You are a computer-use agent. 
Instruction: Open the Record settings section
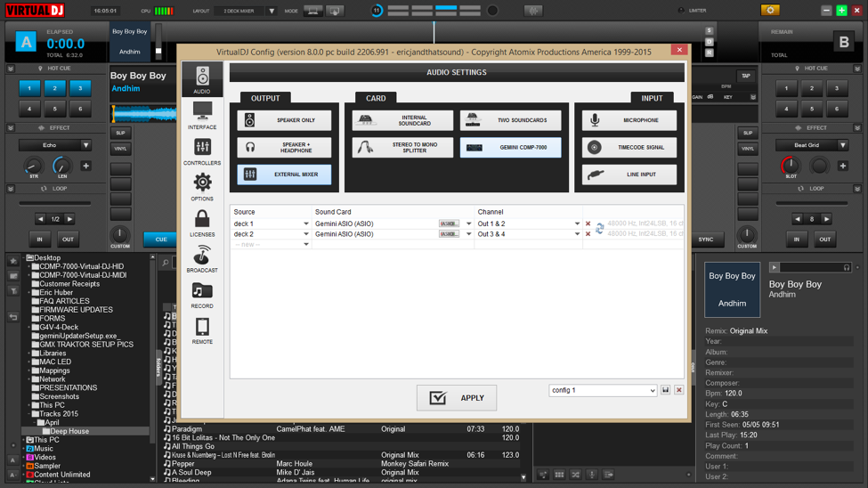click(x=202, y=295)
